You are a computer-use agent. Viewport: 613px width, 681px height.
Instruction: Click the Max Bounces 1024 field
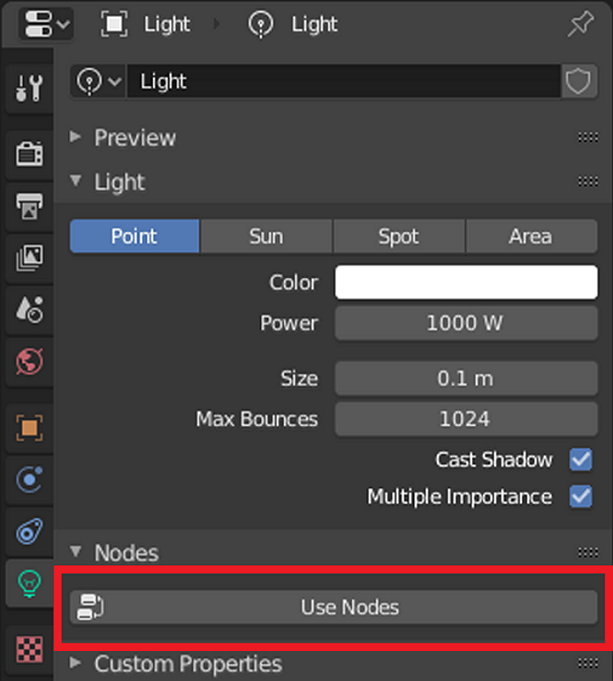click(466, 419)
